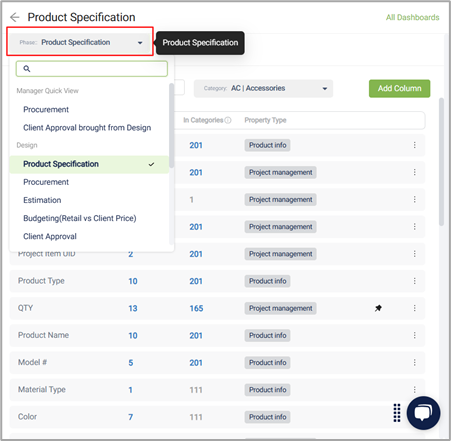Open the three-dot menu for Product Name row
Image resolution: width=451 pixels, height=441 pixels.
pos(414,335)
